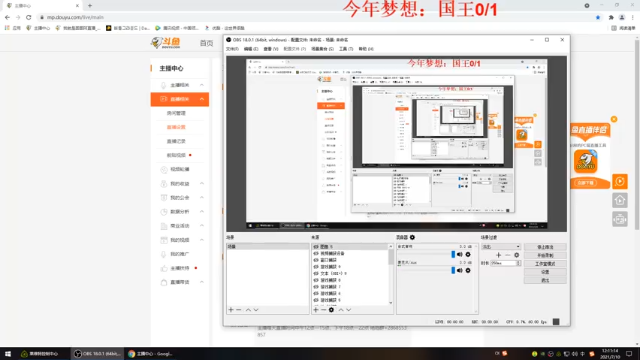This screenshot has width=640, height=360.
Task: Toggle visibility of 视频捕获设备 source
Action: pyautogui.click(x=316, y=253)
